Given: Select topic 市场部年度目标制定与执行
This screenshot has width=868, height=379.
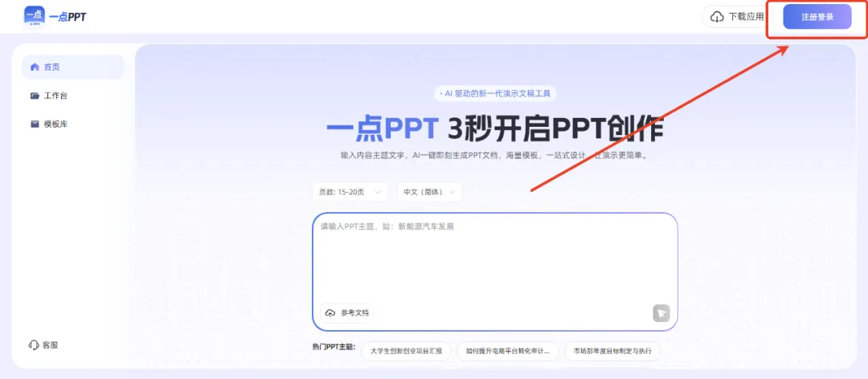Looking at the screenshot, I should pos(612,351).
